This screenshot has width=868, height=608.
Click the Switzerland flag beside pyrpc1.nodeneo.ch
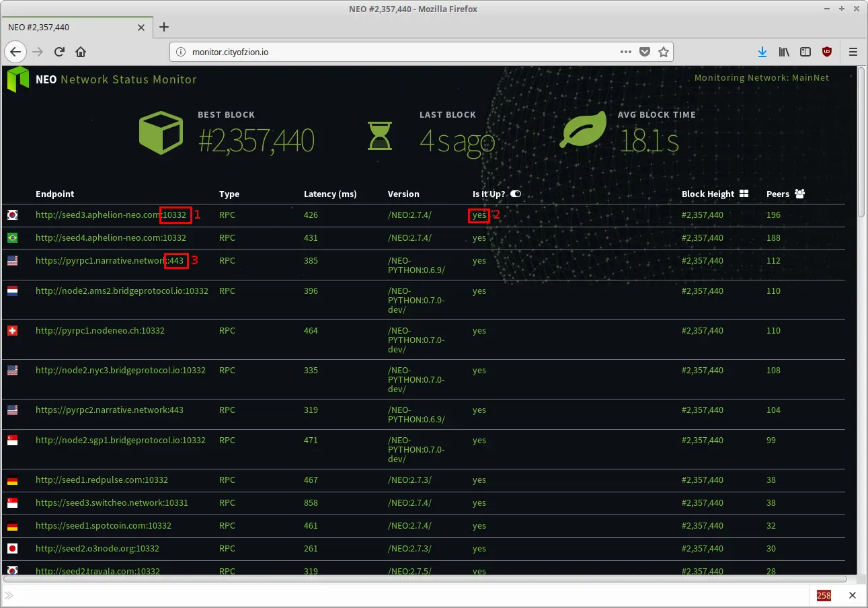click(x=13, y=330)
